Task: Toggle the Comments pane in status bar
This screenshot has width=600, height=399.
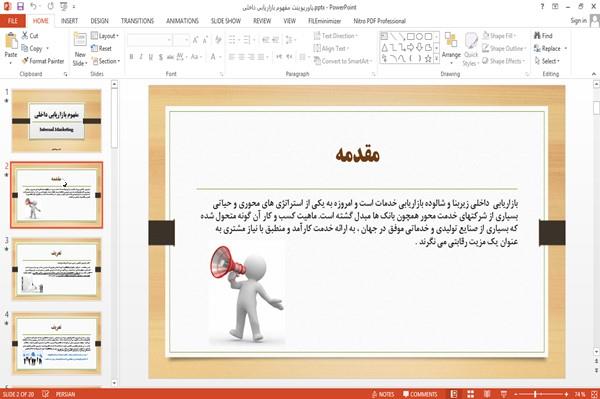Action: pyautogui.click(x=420, y=394)
